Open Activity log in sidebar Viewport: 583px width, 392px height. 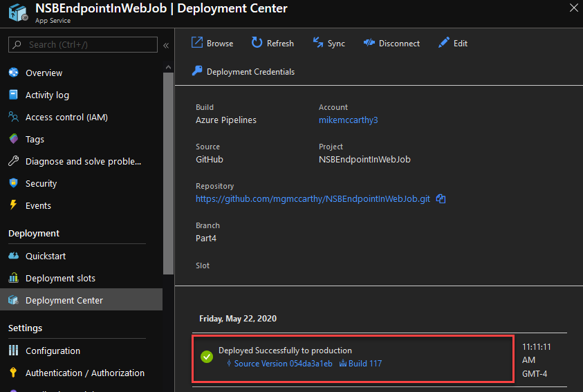(47, 95)
